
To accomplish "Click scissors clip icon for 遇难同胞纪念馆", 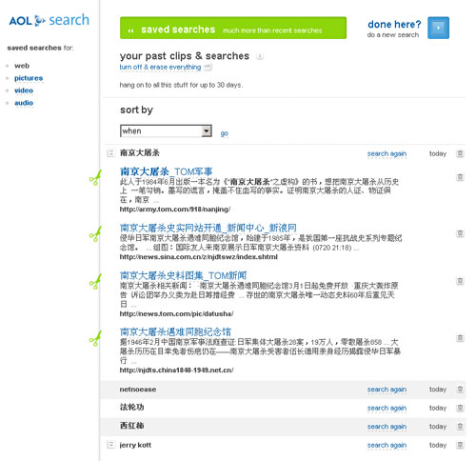I will coord(95,338).
